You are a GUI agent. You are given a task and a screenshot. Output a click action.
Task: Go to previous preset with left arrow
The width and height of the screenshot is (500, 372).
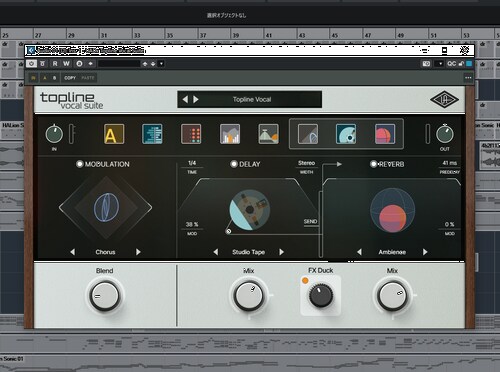(x=185, y=99)
